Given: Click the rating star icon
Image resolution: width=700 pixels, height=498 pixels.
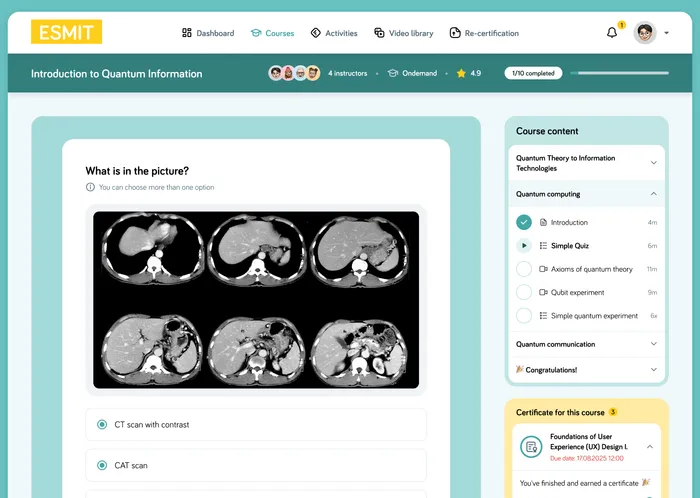Looking at the screenshot, I should tap(461, 73).
